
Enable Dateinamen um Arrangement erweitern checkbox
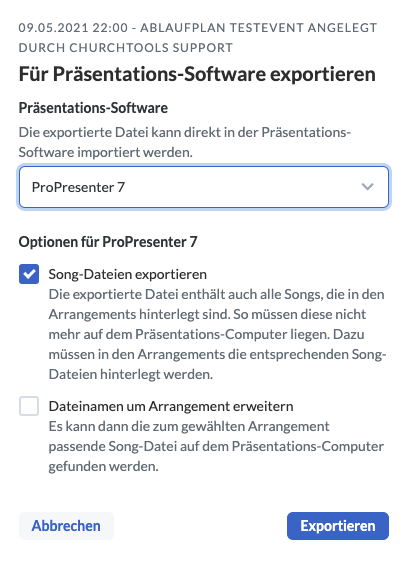tap(29, 406)
